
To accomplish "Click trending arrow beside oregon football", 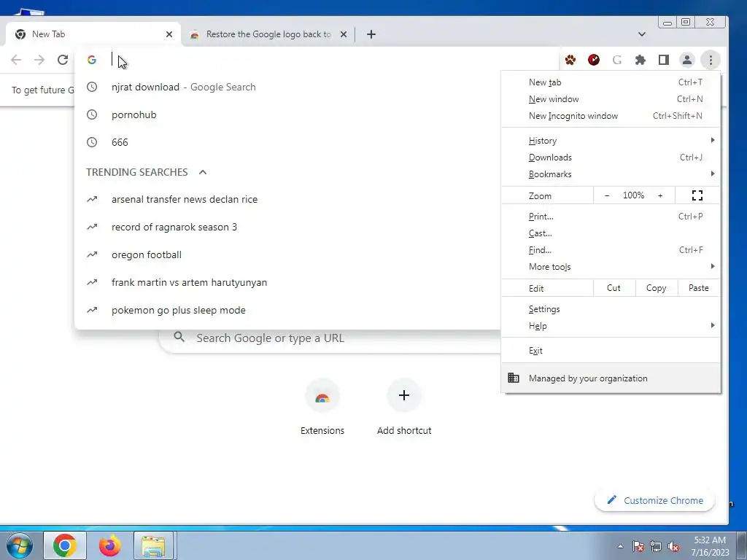I will (x=92, y=254).
